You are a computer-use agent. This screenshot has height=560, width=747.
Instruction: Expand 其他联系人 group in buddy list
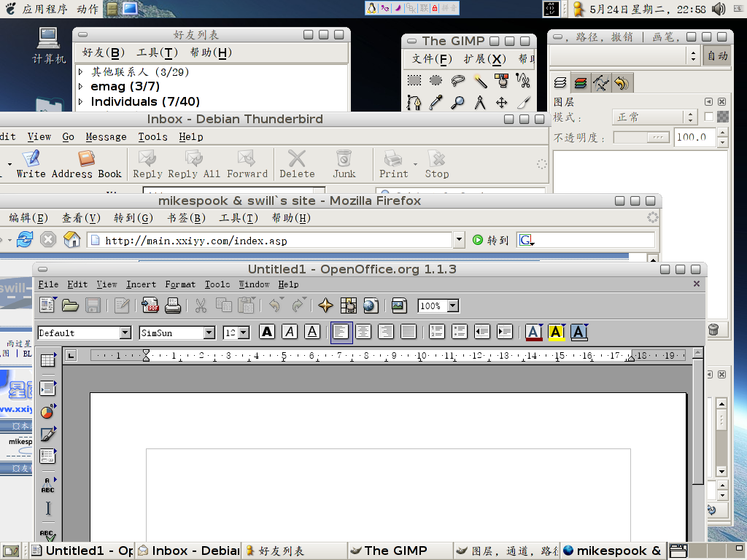[80, 72]
